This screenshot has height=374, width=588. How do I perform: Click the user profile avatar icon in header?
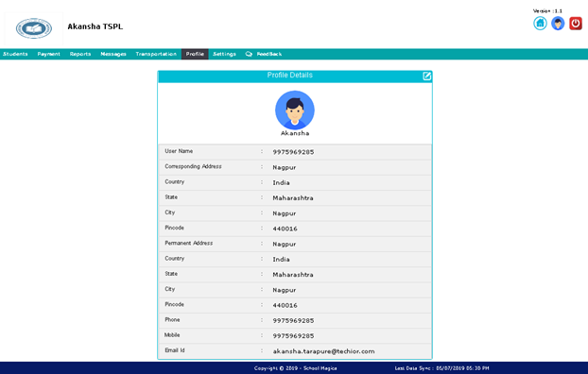click(558, 24)
